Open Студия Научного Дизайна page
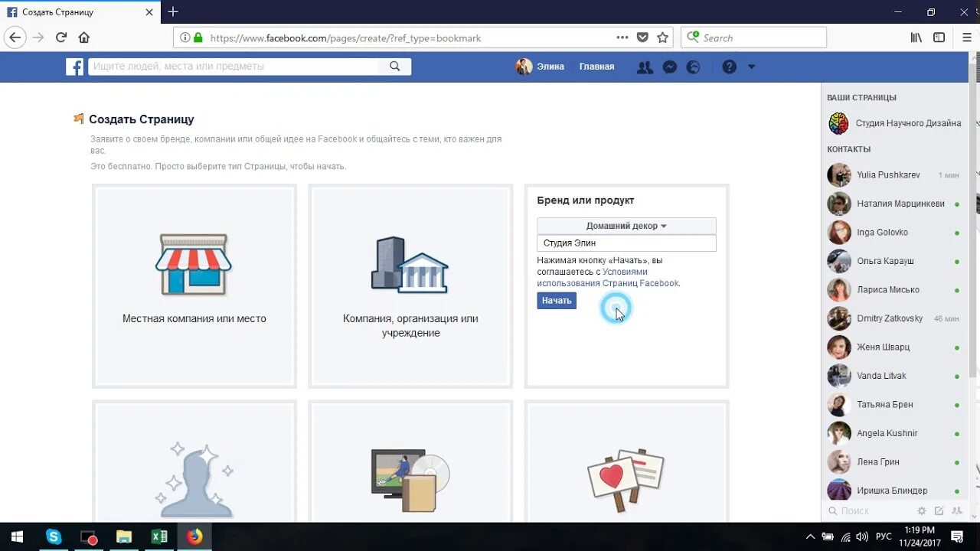This screenshot has width=980, height=551. (894, 123)
